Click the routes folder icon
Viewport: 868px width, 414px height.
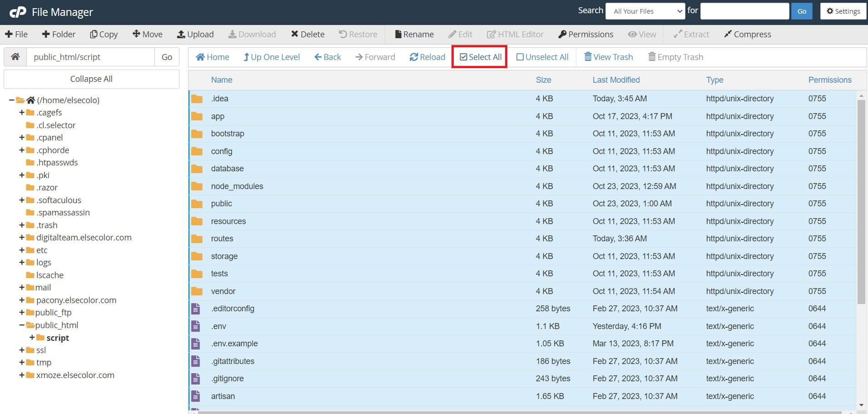tap(197, 239)
